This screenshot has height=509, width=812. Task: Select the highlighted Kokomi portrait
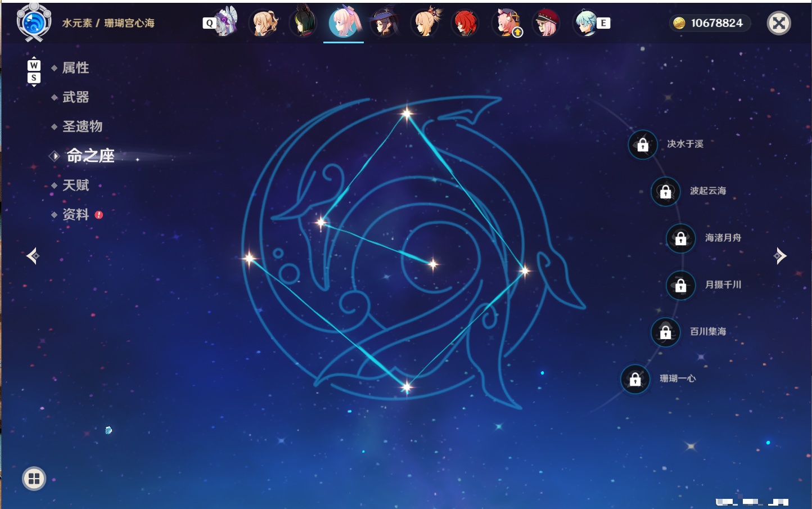point(344,22)
